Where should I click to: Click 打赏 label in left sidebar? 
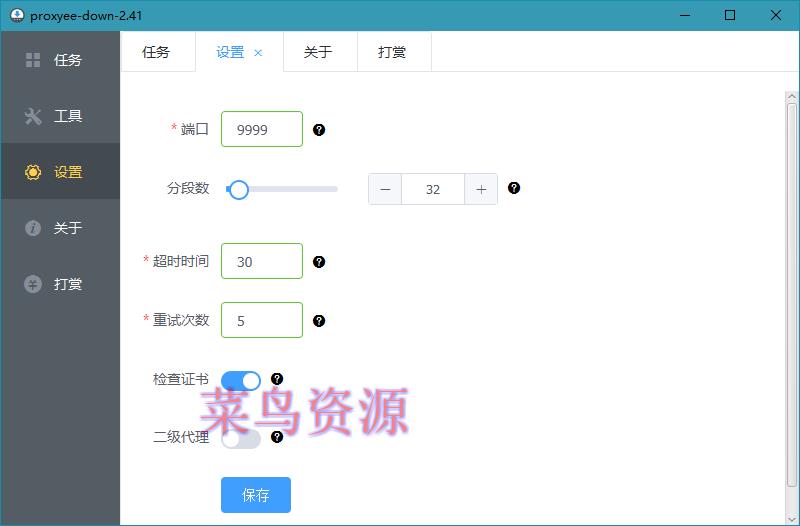(x=68, y=284)
